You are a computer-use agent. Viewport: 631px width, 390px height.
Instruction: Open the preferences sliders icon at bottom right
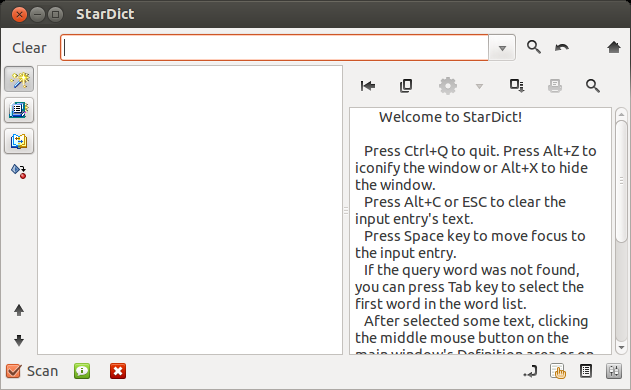click(614, 371)
